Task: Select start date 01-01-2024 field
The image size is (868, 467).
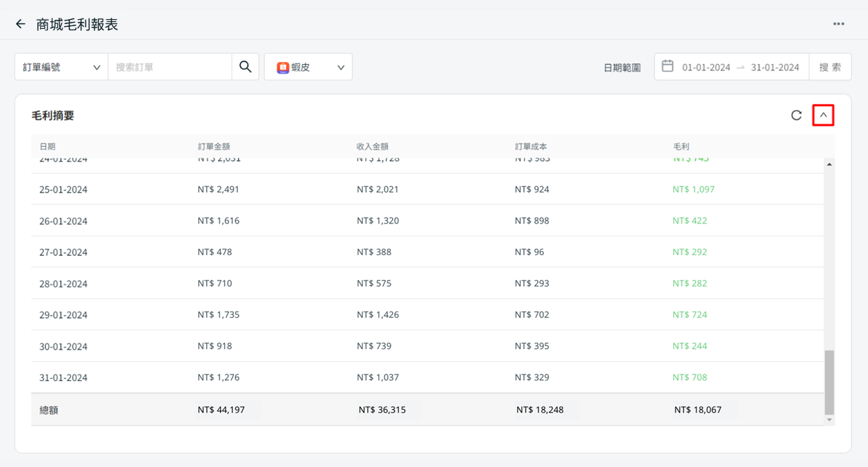Action: 706,67
